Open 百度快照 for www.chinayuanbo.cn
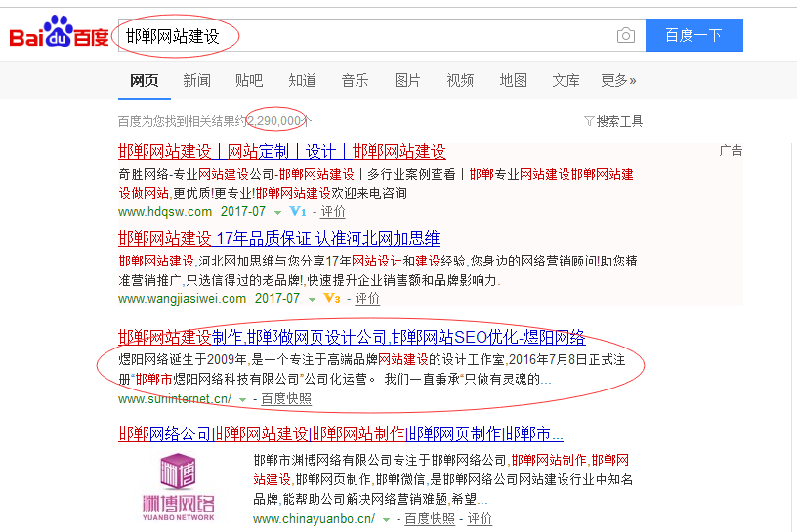797x532 pixels. pyautogui.click(x=430, y=518)
